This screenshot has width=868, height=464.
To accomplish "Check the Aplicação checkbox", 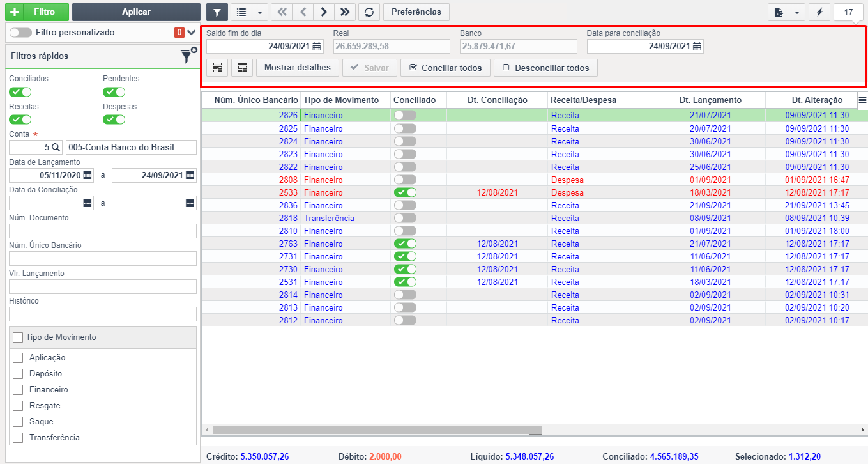I will pyautogui.click(x=18, y=358).
